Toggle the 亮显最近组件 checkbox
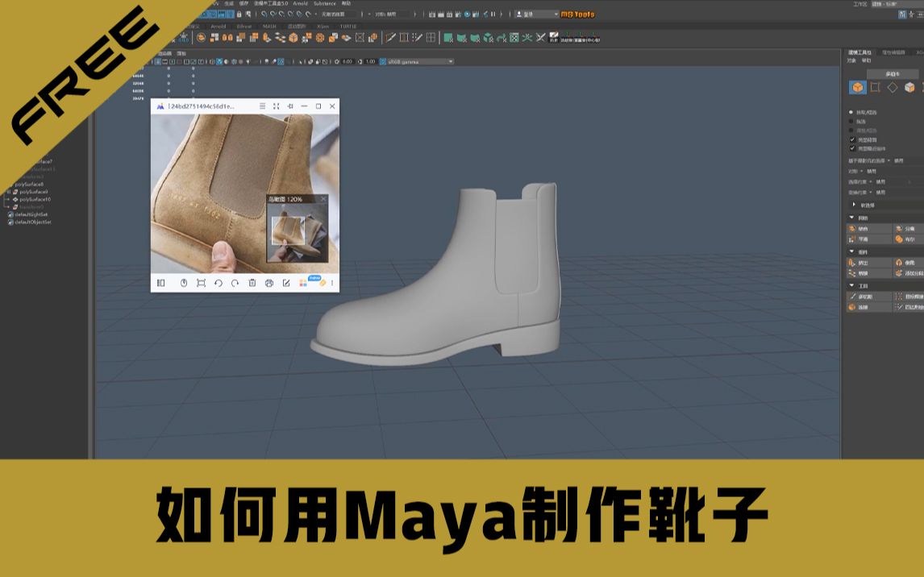This screenshot has height=577, width=924. 851,148
